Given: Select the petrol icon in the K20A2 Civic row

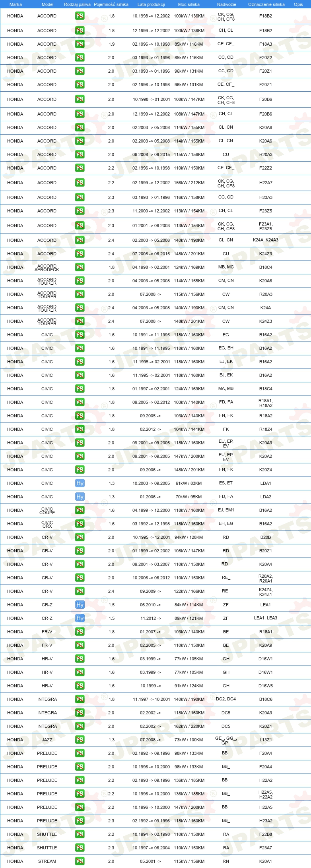Looking at the screenshot, I should [x=80, y=456].
